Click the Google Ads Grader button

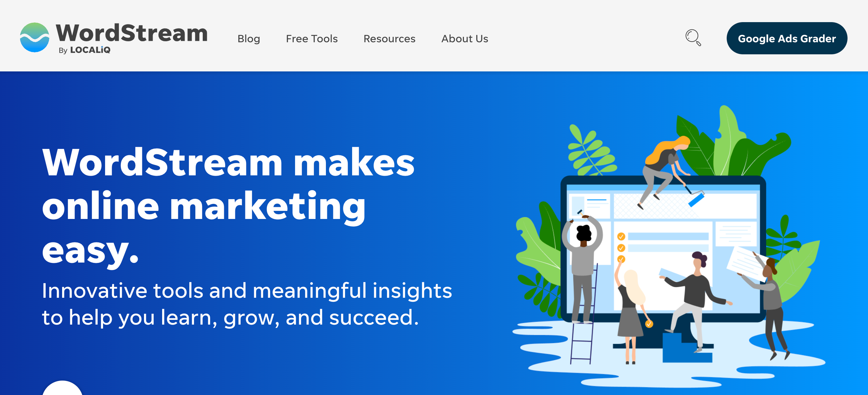[x=787, y=38]
